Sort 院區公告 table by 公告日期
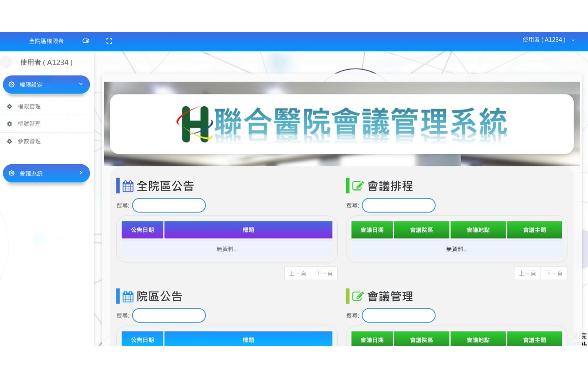 point(142,339)
